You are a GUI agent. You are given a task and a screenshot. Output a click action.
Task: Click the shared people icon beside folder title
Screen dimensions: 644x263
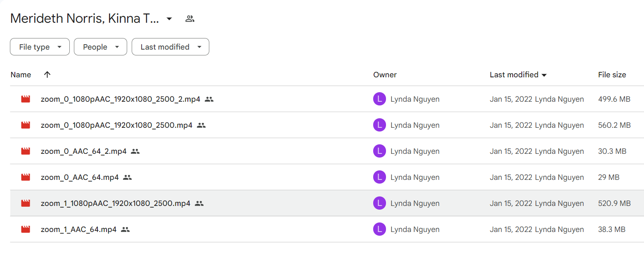tap(189, 19)
